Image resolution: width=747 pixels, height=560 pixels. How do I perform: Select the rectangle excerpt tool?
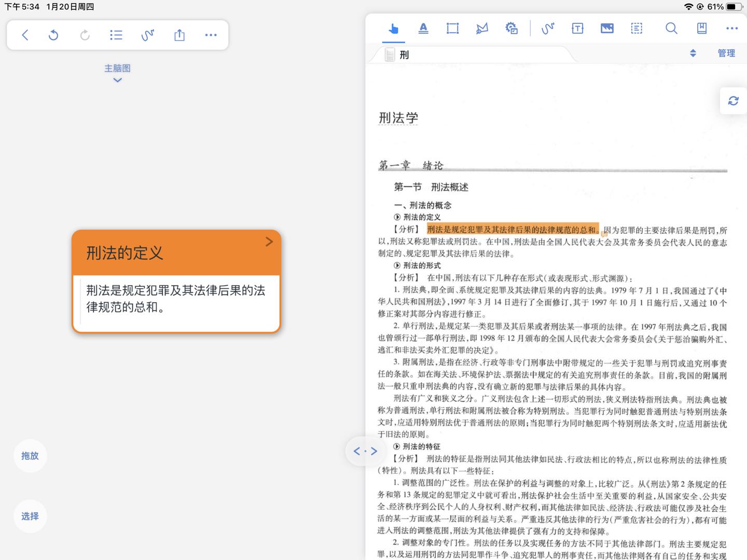(453, 29)
